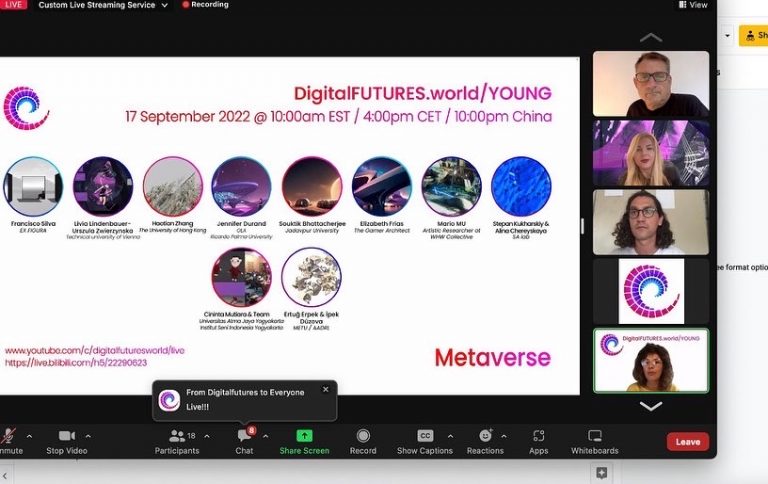Expand reactions options chevron

pos(504,436)
